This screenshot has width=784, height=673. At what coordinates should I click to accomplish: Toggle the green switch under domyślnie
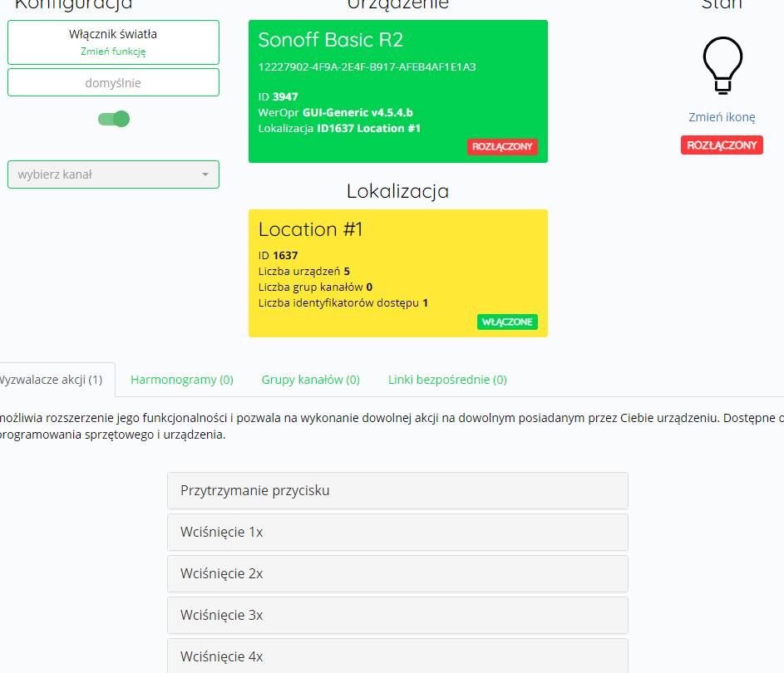(x=114, y=119)
